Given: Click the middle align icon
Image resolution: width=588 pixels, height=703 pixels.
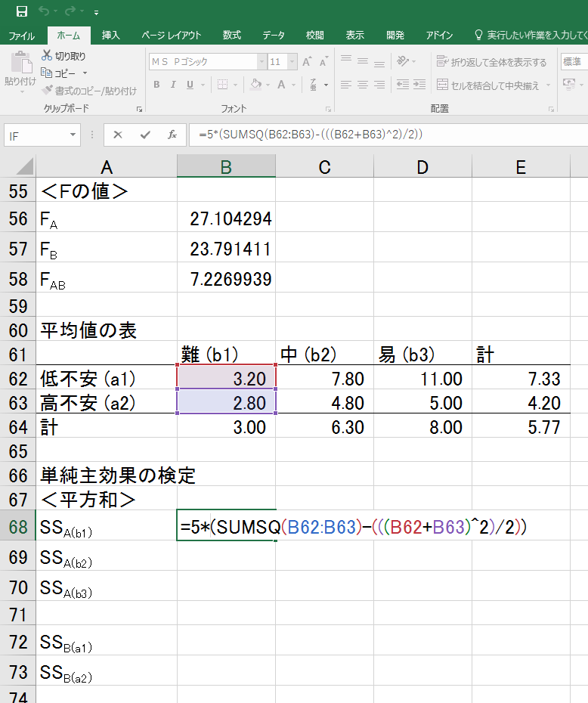Looking at the screenshot, I should click(x=363, y=60).
